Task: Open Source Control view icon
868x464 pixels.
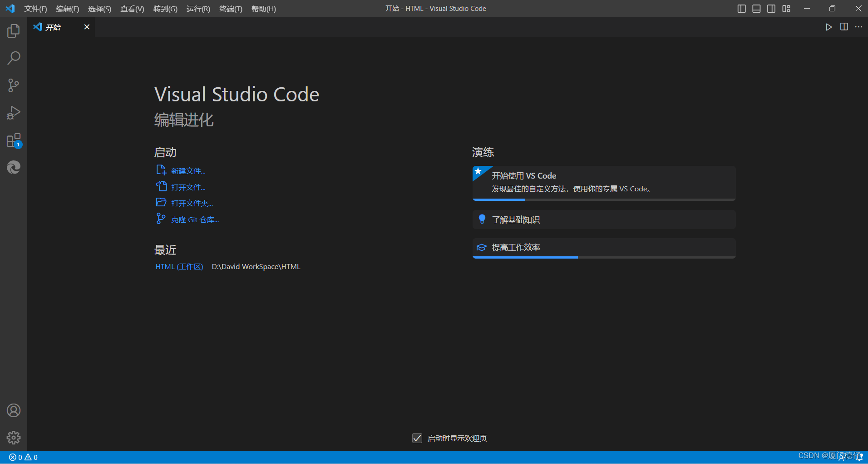Action: pos(14,85)
